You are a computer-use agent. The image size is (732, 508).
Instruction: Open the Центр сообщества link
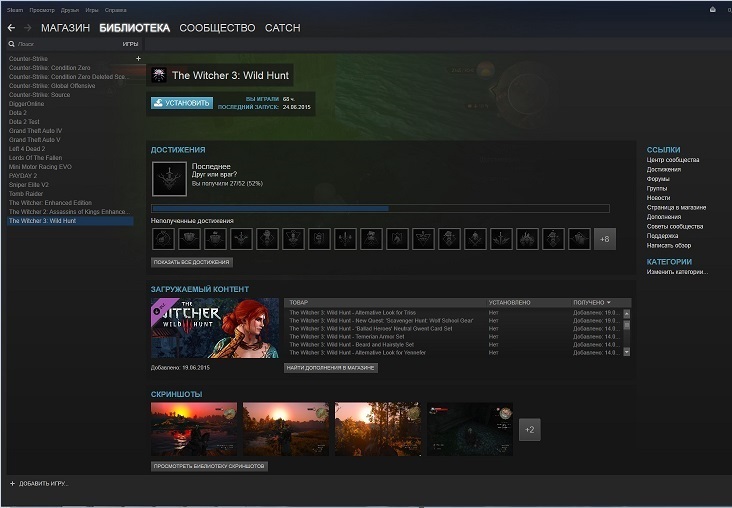pyautogui.click(x=673, y=160)
